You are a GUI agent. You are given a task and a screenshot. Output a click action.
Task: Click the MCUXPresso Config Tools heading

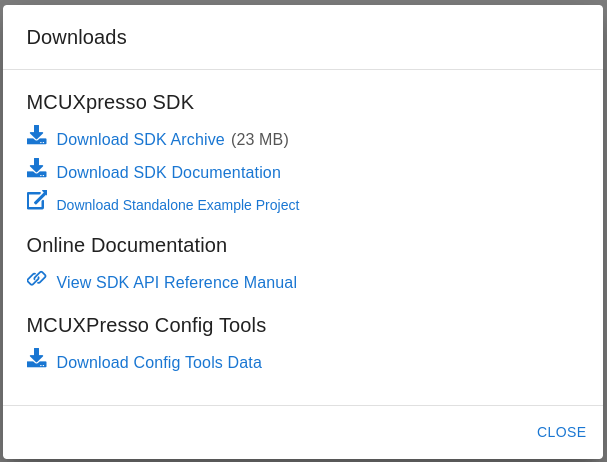coord(146,325)
